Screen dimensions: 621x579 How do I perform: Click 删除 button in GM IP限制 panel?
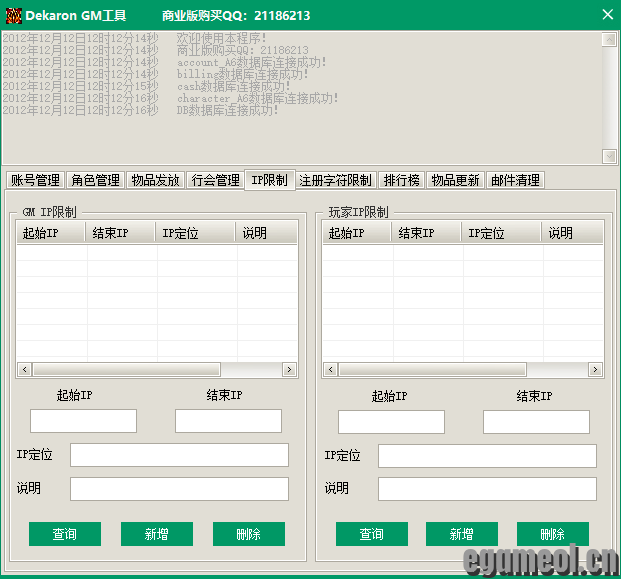[x=248, y=534]
